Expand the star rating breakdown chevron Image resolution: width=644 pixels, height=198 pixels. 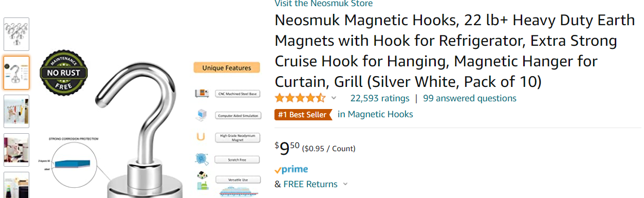[x=334, y=98]
